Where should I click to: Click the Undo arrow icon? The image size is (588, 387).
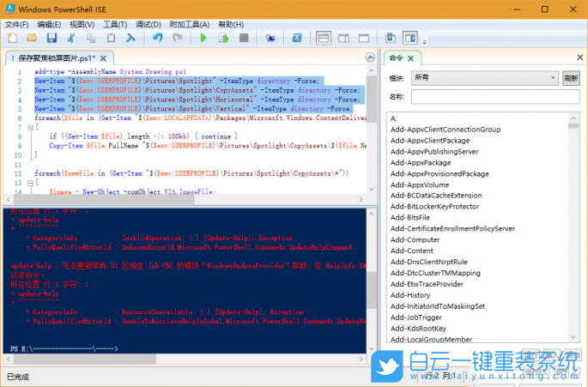[157, 39]
